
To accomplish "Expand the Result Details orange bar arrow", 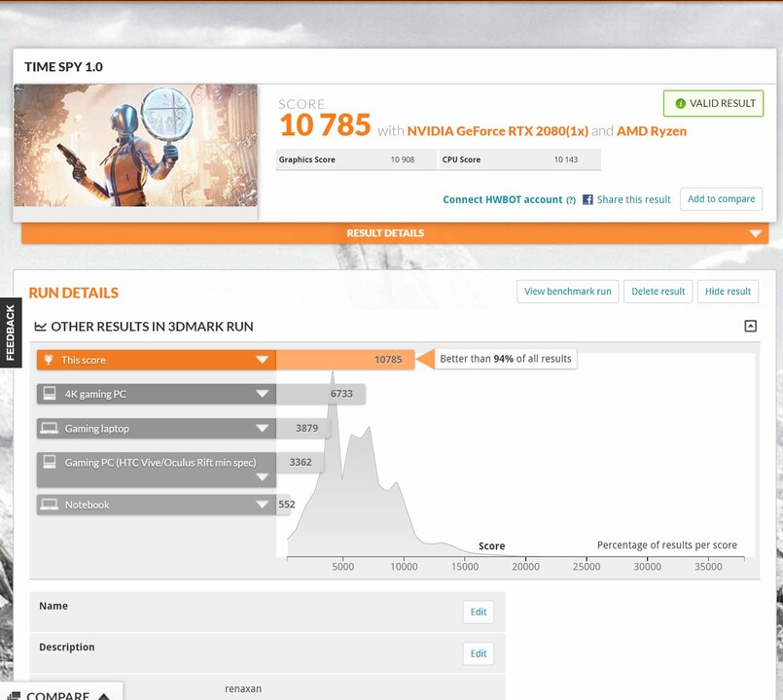I will coord(755,233).
